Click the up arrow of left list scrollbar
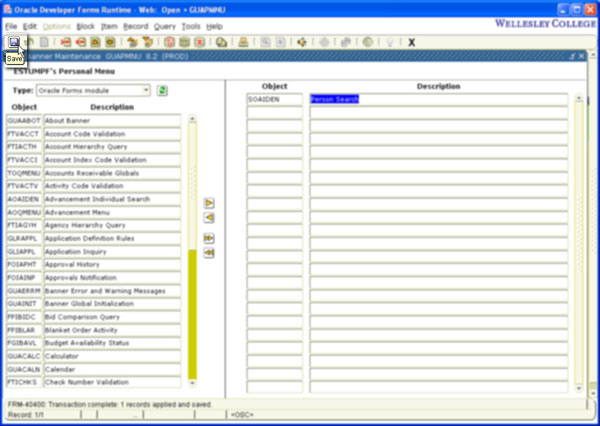This screenshot has width=600, height=426. [x=192, y=119]
